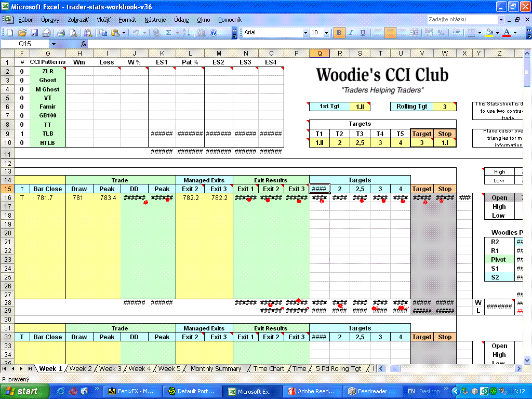The image size is (532, 399).
Task: Apply AutoSum with the sigma icon
Action: [169, 33]
